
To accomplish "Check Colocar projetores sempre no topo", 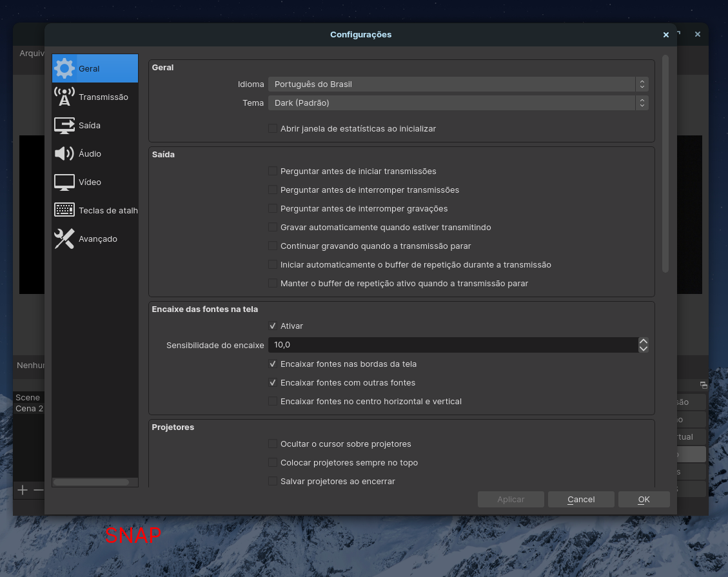I will [273, 462].
